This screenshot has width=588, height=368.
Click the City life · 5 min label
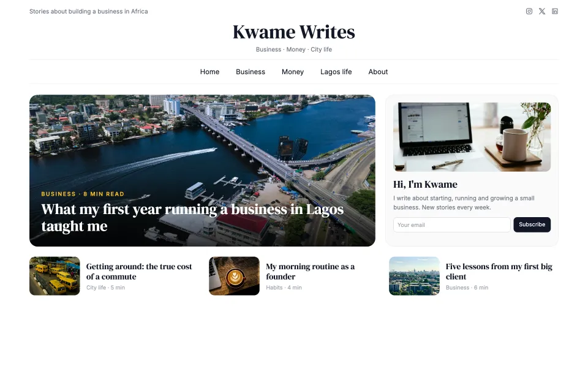tap(105, 288)
